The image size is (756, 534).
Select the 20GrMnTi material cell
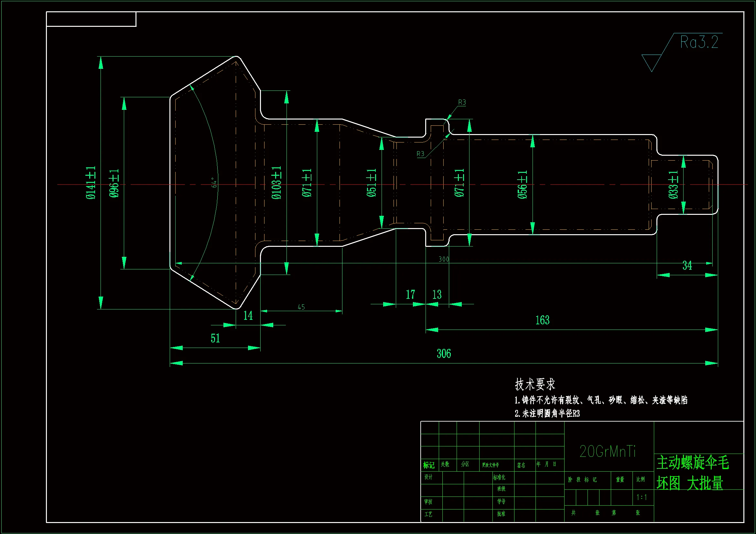pos(608,451)
